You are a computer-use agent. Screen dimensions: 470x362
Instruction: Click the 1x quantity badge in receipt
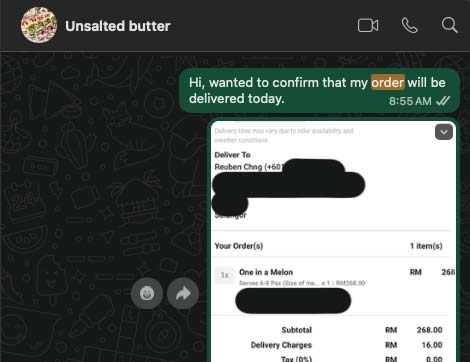pyautogui.click(x=225, y=275)
